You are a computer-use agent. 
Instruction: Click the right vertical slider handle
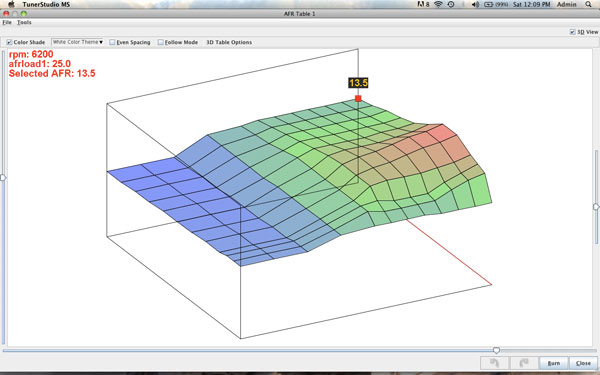point(596,207)
